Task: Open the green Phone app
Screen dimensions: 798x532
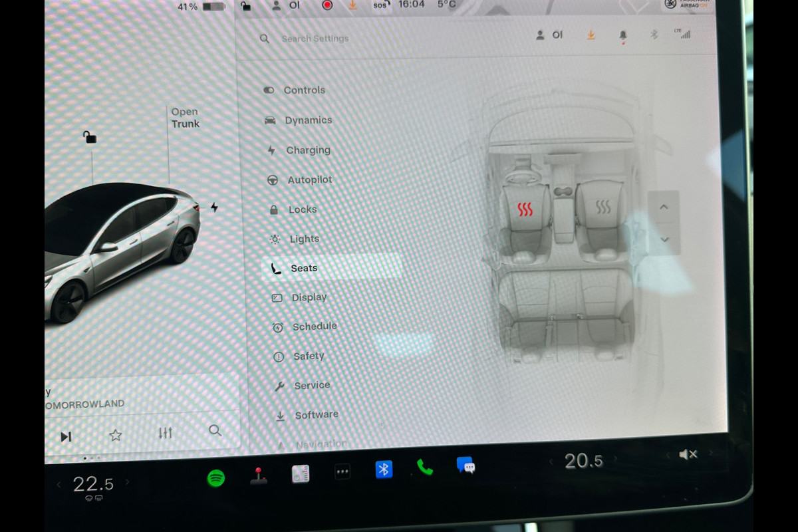Action: [x=424, y=467]
